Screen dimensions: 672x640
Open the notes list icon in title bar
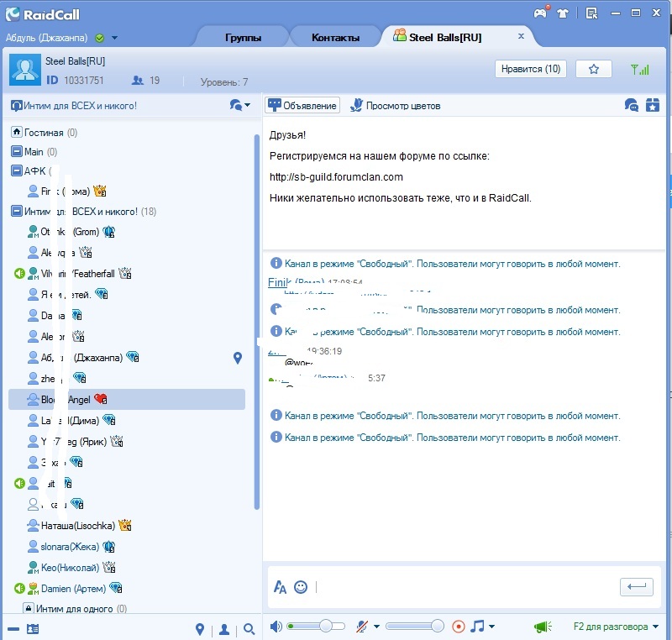[592, 13]
